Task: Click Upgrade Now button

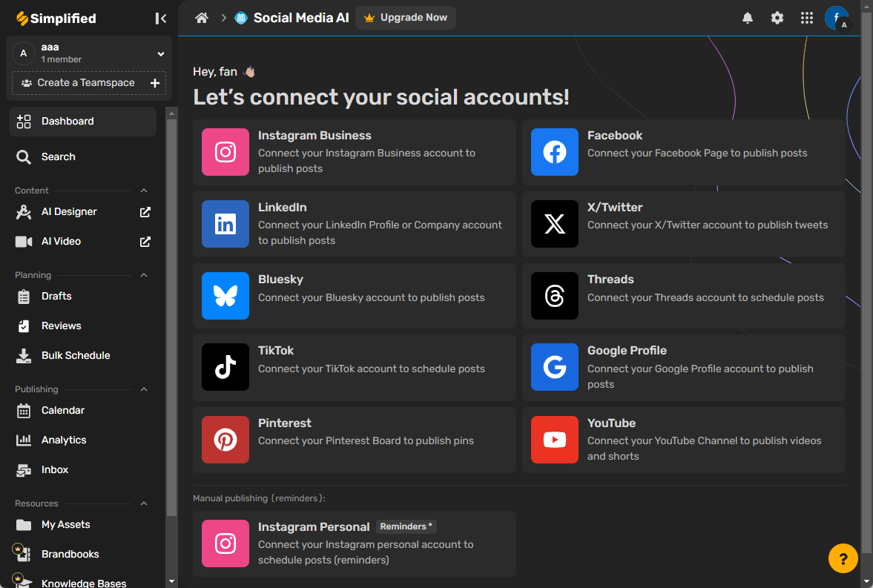Action: 405,18
